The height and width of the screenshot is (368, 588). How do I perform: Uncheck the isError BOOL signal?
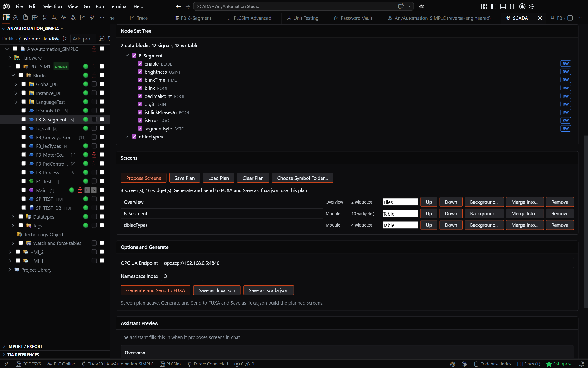(140, 120)
